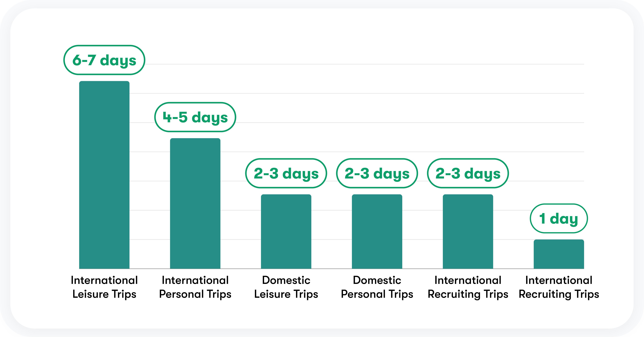The width and height of the screenshot is (644, 337).
Task: Click the 2-3 days International Recruiting bar
Action: [468, 231]
